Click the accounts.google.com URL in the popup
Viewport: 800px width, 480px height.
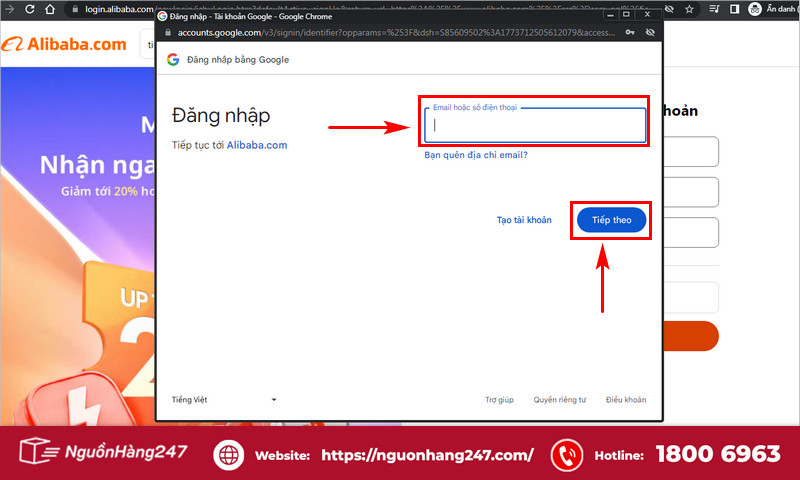click(396, 32)
